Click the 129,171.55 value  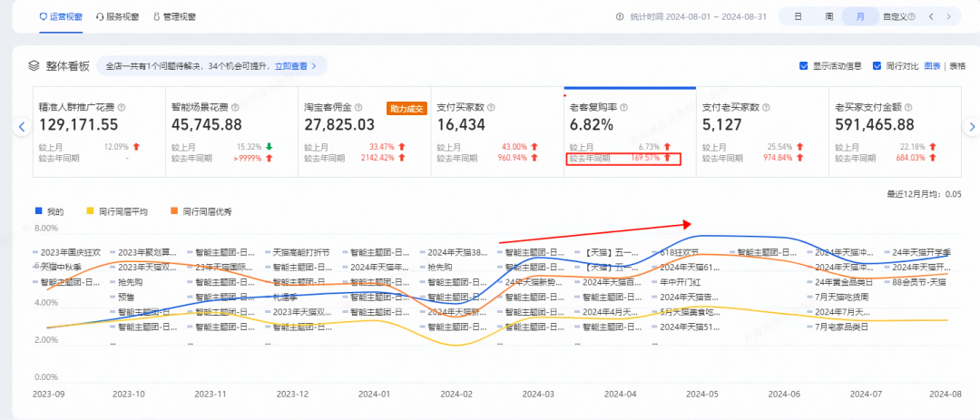[79, 125]
